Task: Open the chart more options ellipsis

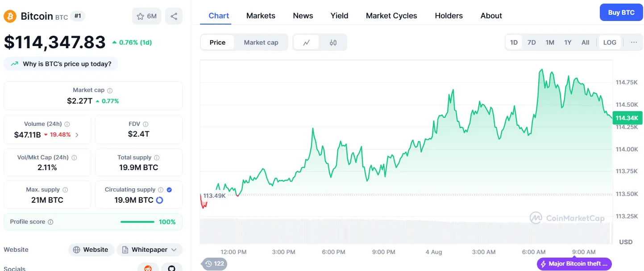Action: pos(634,42)
